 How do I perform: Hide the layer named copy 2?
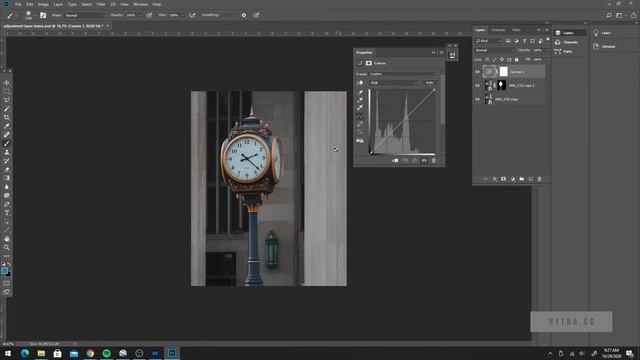[x=477, y=85]
